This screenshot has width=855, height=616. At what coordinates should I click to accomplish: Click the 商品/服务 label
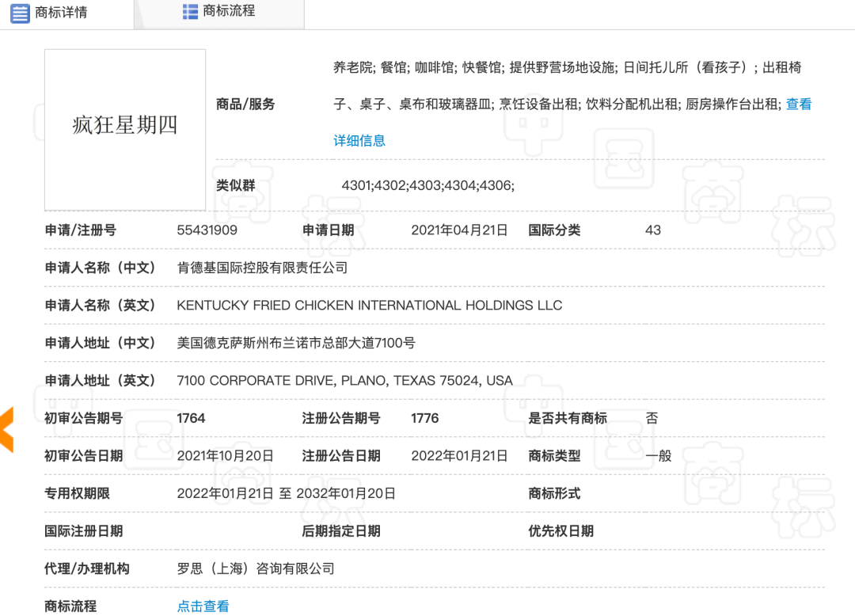(x=245, y=105)
